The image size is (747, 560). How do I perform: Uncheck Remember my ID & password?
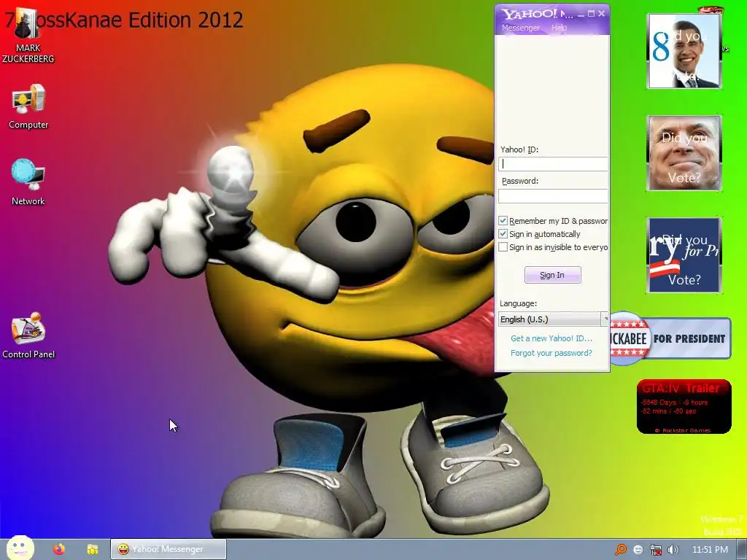[503, 220]
